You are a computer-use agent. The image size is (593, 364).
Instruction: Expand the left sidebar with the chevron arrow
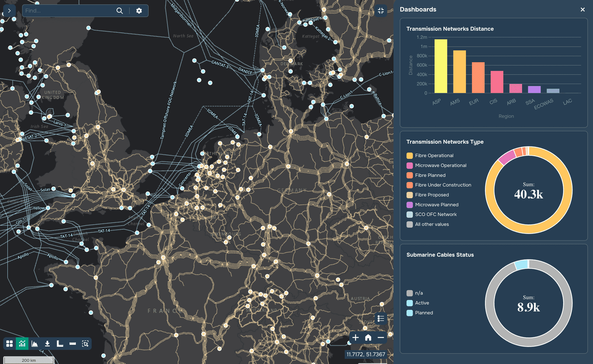point(10,11)
